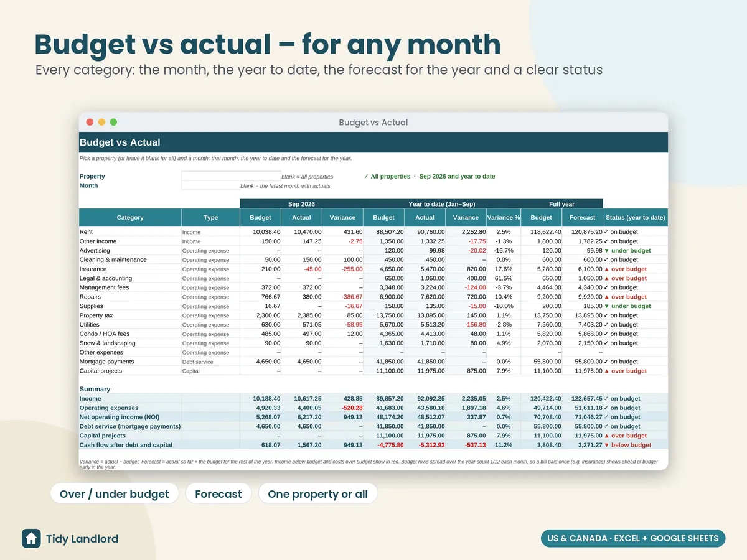This screenshot has width=747, height=560.
Task: Select the Property input cell
Action: click(231, 176)
